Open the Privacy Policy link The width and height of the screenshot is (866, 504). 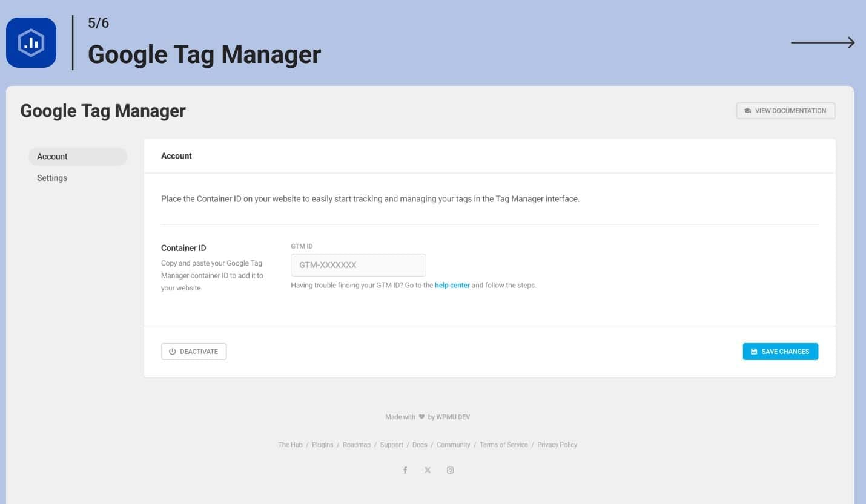pyautogui.click(x=557, y=445)
